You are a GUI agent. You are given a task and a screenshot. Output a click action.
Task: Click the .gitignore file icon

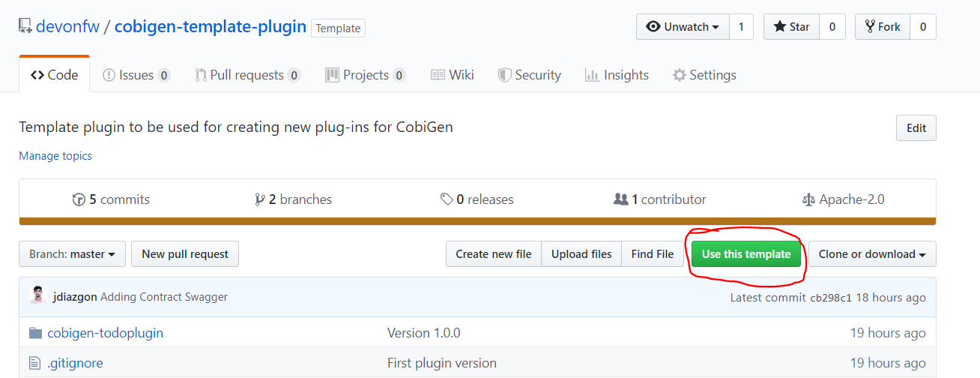click(34, 363)
